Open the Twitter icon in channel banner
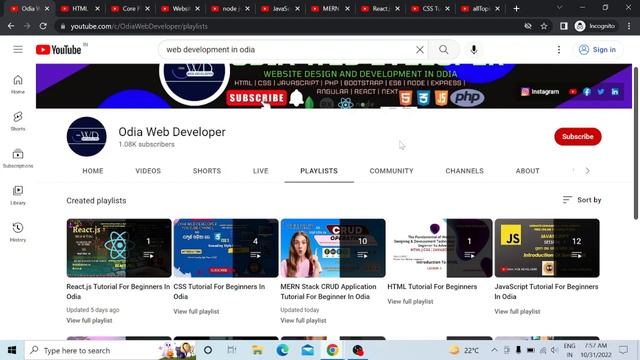The height and width of the screenshot is (360, 640). pyautogui.click(x=600, y=92)
